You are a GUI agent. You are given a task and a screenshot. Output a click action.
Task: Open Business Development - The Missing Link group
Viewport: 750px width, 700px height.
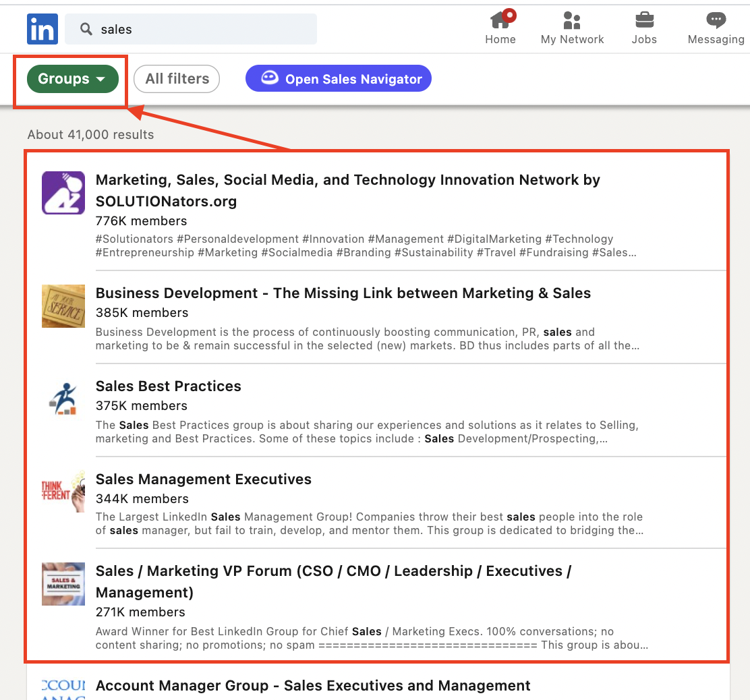click(x=343, y=293)
